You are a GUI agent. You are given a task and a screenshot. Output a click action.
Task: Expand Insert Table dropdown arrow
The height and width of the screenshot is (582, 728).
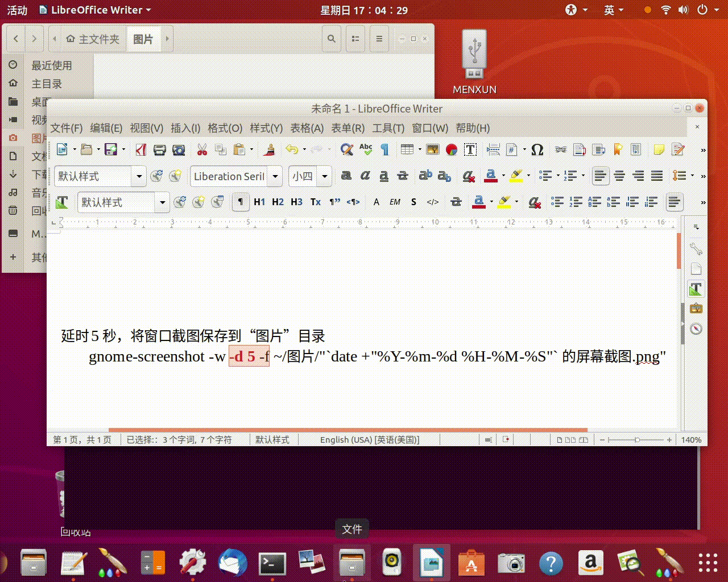pyautogui.click(x=420, y=149)
